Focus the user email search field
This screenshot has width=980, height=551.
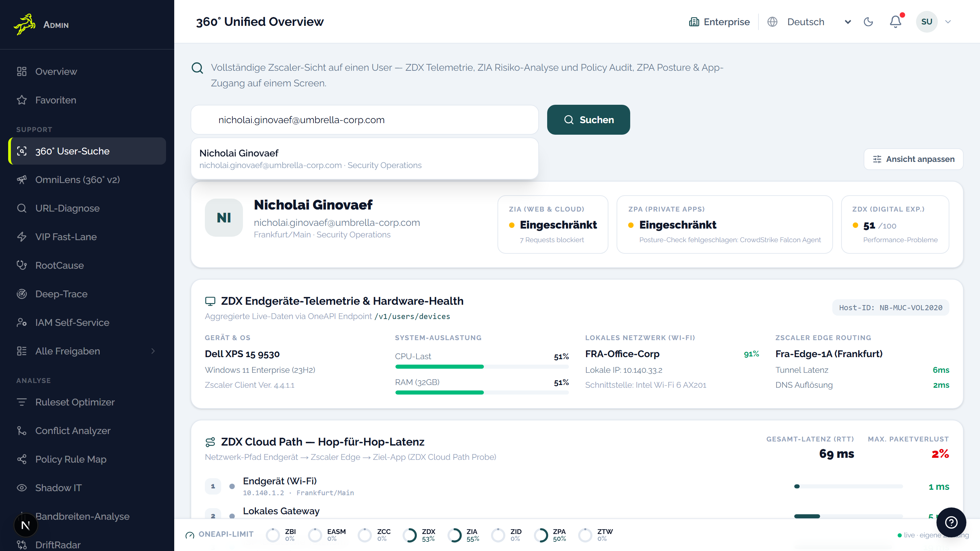pos(364,120)
